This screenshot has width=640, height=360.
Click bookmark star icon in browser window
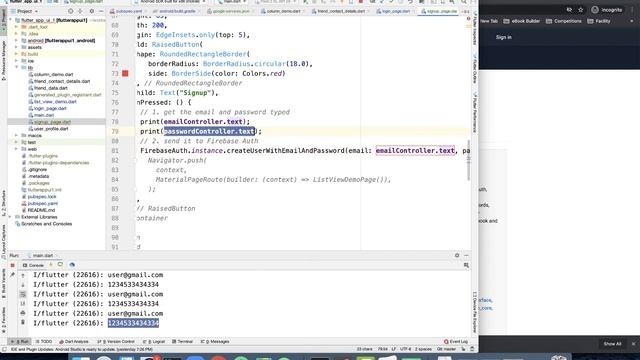point(580,10)
